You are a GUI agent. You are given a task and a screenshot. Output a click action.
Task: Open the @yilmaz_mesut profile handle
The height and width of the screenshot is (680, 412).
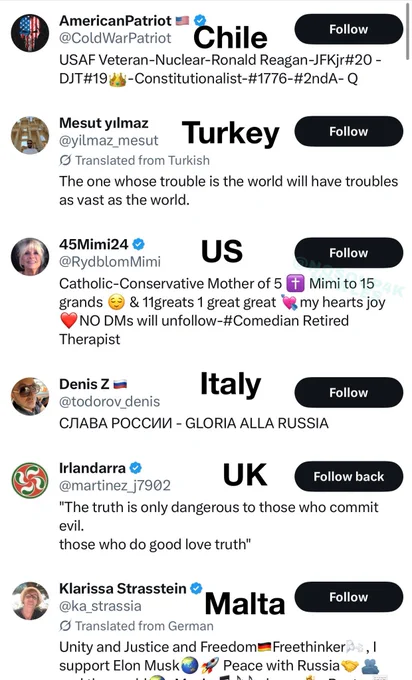[109, 141]
